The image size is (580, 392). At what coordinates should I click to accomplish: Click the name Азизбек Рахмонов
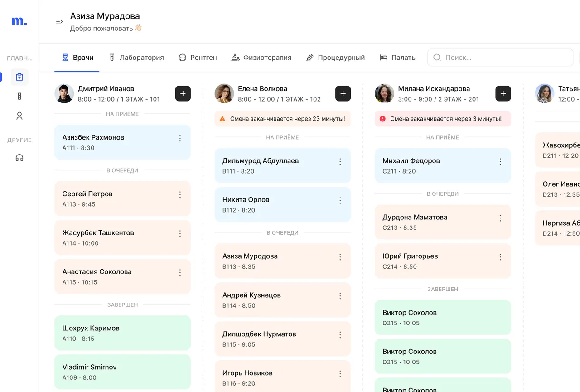point(93,137)
